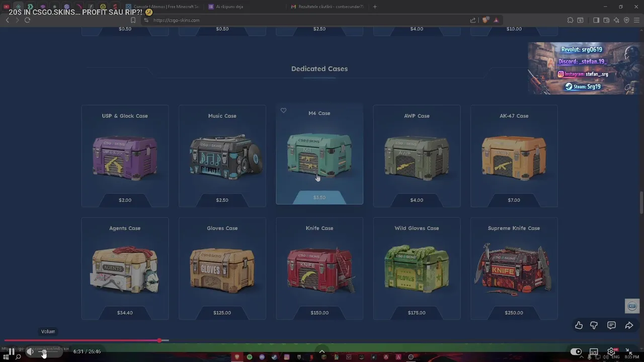Image resolution: width=644 pixels, height=362 pixels.
Task: Toggle the autoplay switch
Action: 576,351
